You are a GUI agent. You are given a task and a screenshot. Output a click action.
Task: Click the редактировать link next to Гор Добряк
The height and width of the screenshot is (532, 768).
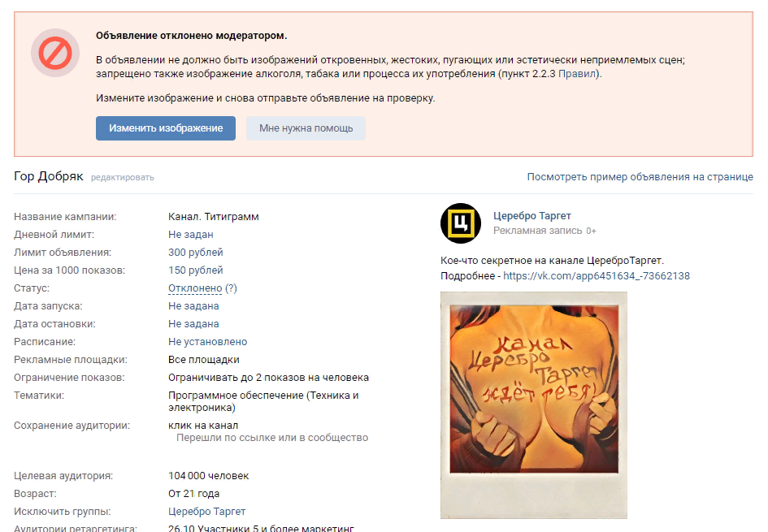[x=123, y=178]
